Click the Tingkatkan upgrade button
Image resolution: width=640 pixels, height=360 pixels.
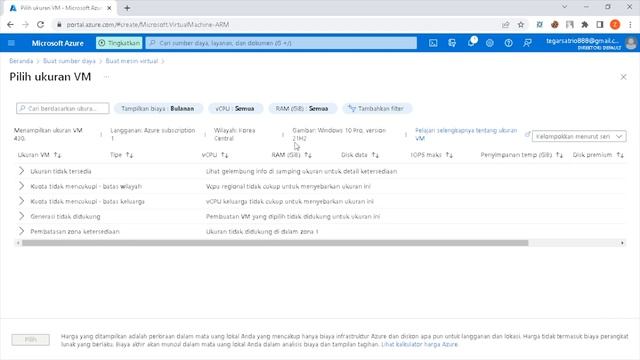(119, 43)
